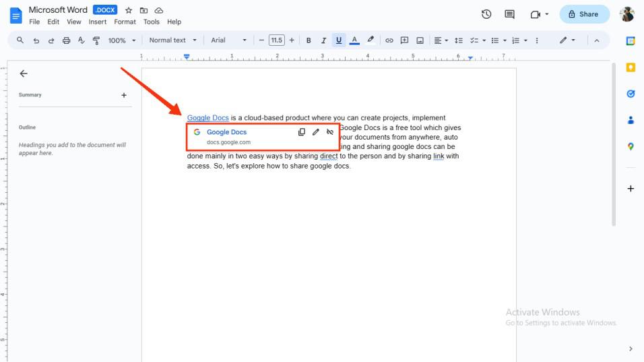Click the Share button
644x362 pixels.
pyautogui.click(x=584, y=14)
